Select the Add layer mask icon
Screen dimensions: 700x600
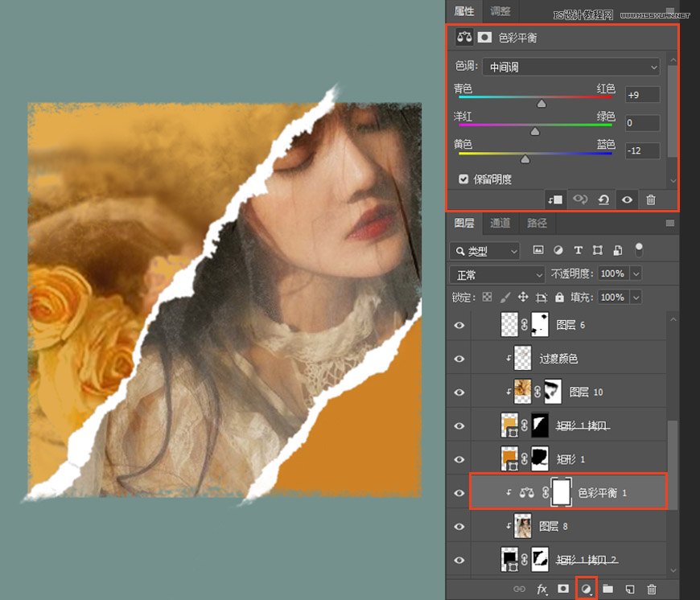pos(563,589)
